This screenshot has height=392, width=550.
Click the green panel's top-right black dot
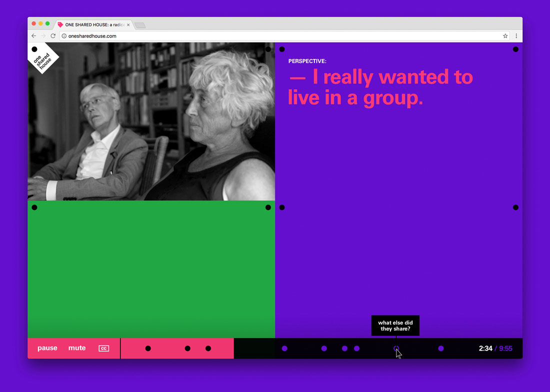click(x=268, y=207)
